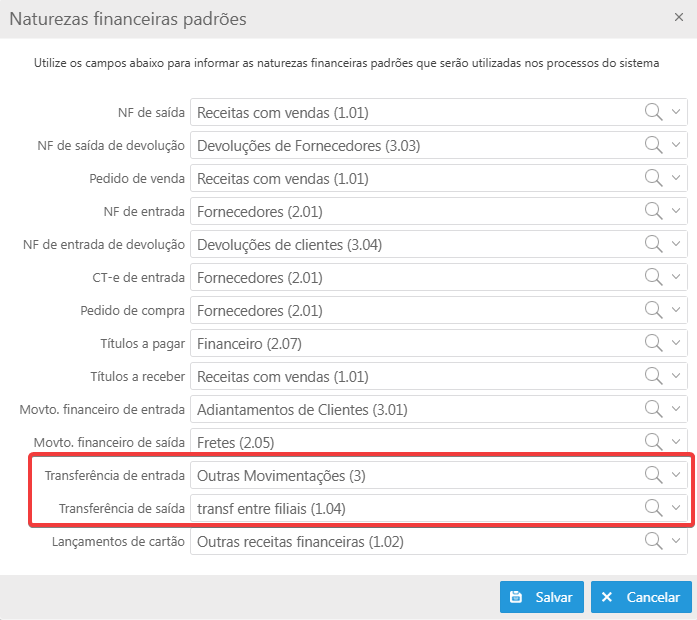The image size is (697, 620).
Task: Click the Cancelar button
Action: click(x=641, y=597)
